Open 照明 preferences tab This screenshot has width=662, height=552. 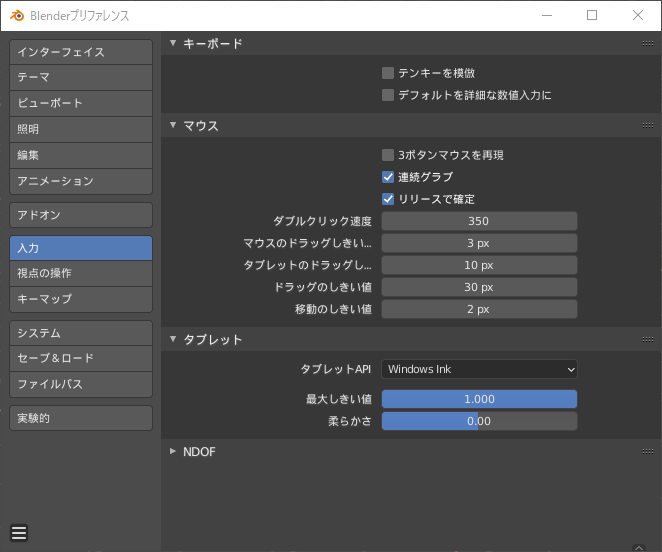[81, 130]
